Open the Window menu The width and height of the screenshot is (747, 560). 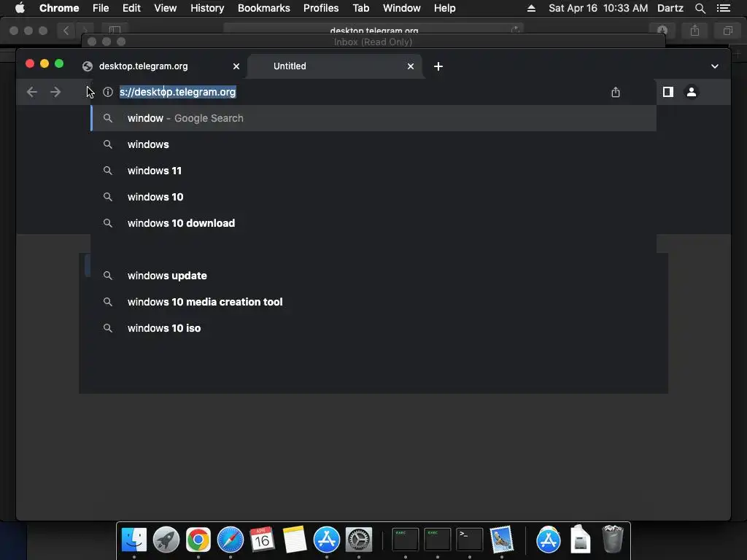tap(402, 8)
